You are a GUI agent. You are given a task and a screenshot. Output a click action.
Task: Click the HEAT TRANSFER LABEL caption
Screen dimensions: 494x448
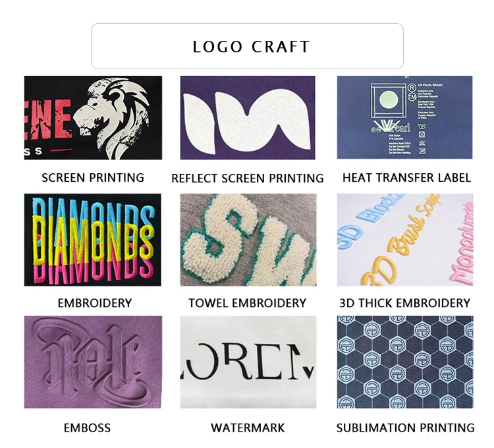[x=406, y=178]
